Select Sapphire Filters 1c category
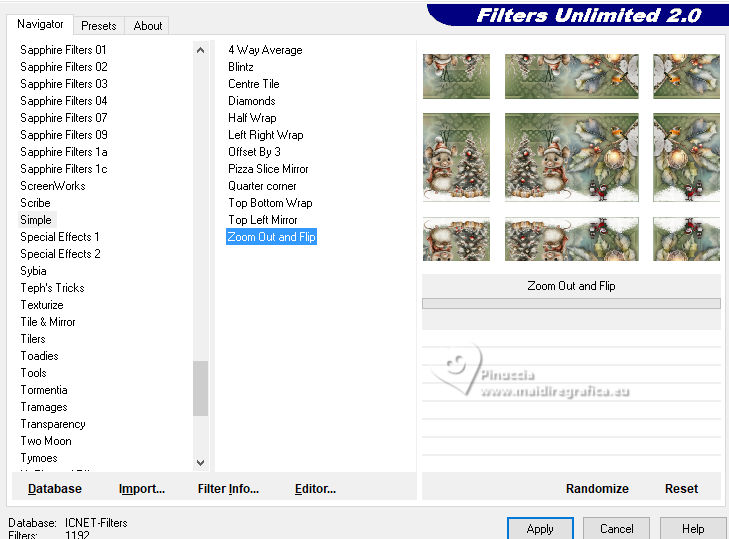729x539 pixels. [x=64, y=169]
